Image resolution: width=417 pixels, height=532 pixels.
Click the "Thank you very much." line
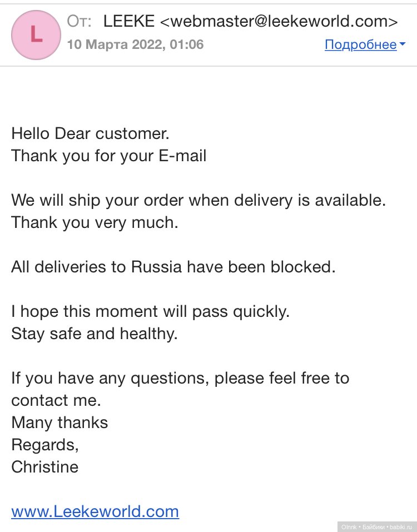tap(95, 222)
